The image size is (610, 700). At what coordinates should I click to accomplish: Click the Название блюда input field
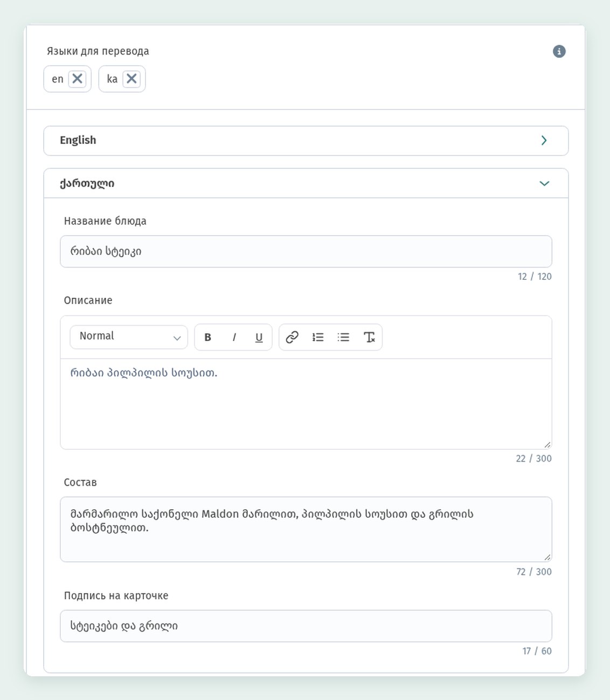pyautogui.click(x=306, y=251)
